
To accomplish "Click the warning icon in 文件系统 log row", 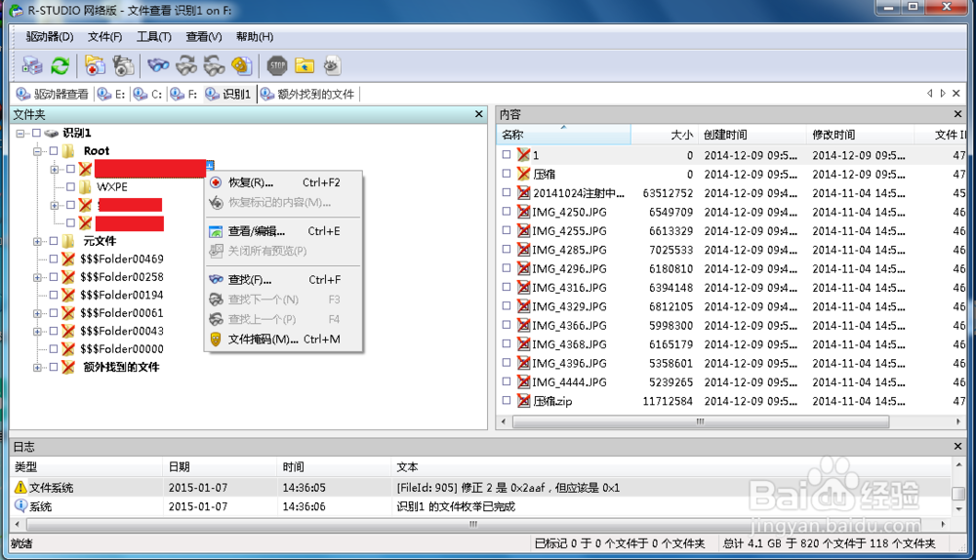I will tap(20, 487).
